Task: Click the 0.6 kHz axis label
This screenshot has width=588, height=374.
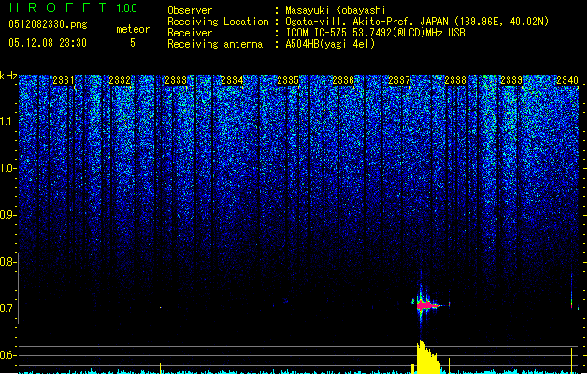Action: click(8, 355)
